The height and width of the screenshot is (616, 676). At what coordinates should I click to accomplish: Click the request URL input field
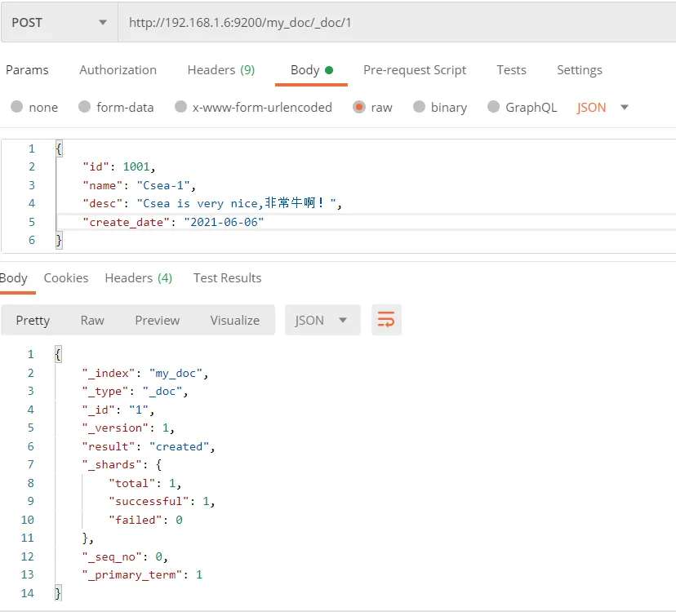[x=392, y=23]
